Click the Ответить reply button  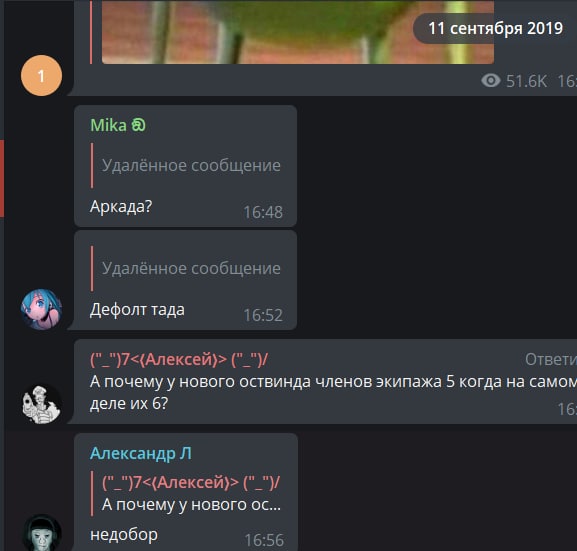[x=551, y=360]
